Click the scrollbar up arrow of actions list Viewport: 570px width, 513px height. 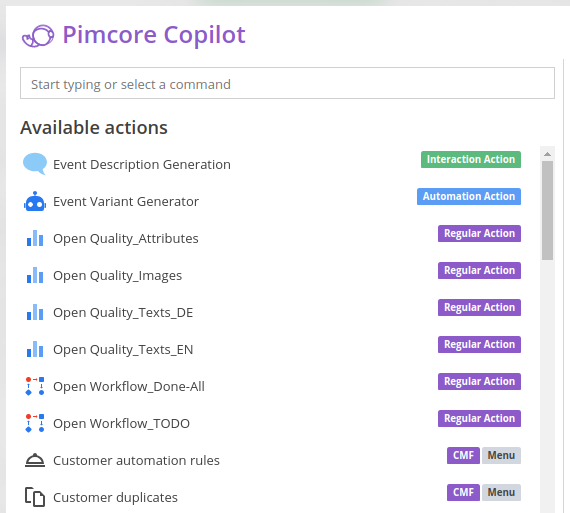pos(547,154)
